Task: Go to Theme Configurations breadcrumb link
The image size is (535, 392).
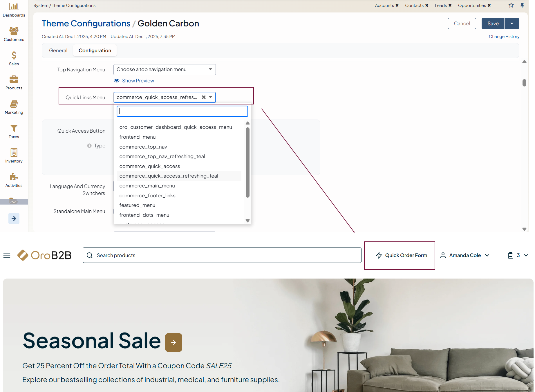Action: click(x=86, y=24)
